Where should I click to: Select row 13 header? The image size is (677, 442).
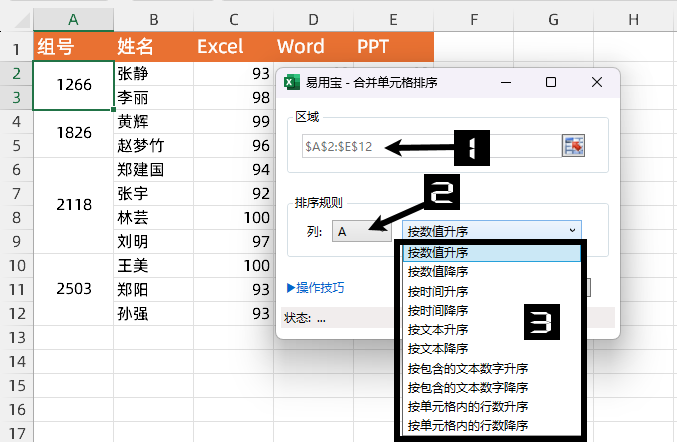tap(16, 337)
